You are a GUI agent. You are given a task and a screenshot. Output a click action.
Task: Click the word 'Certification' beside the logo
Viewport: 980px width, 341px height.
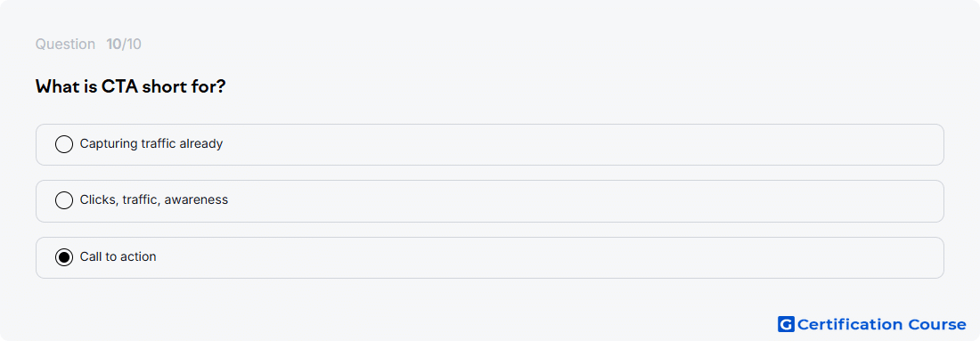851,324
